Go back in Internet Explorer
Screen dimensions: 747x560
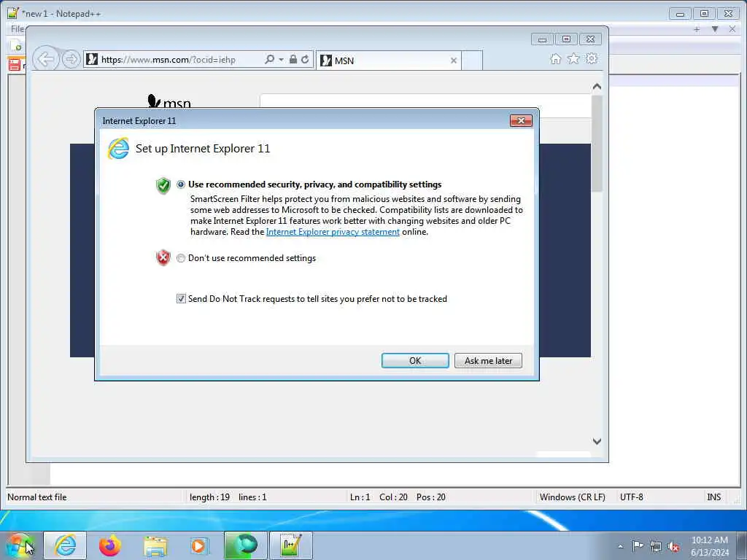(46, 60)
